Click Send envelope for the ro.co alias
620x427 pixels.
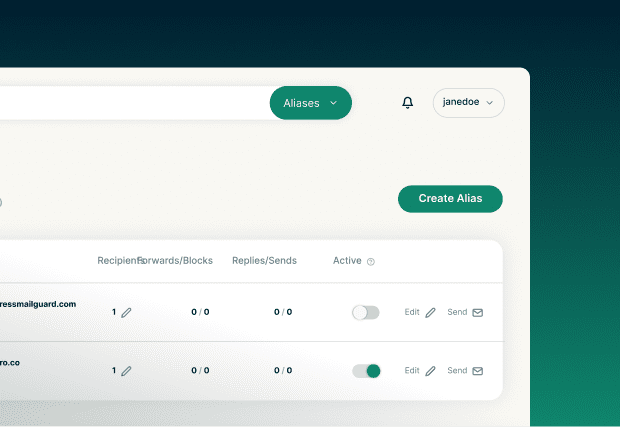coord(477,371)
